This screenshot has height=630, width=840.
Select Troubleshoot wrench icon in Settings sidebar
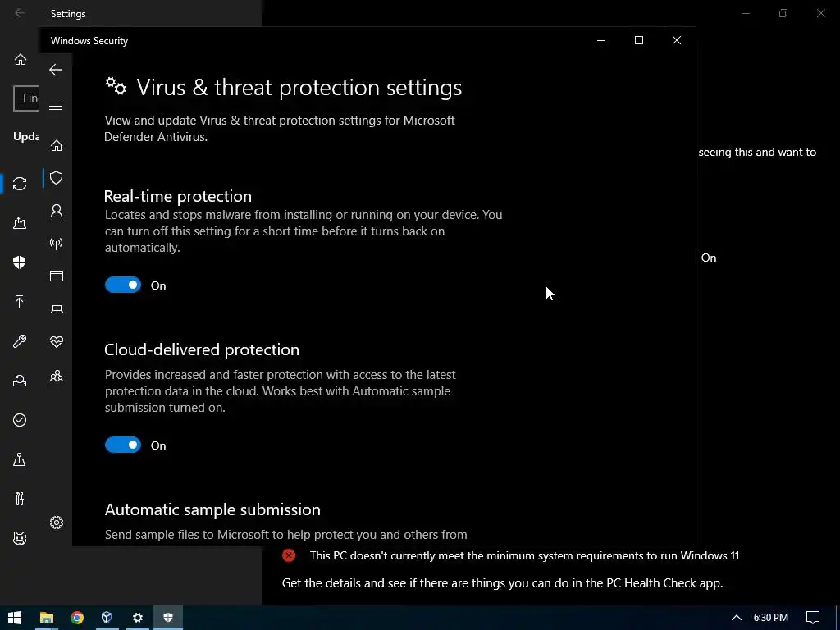(20, 340)
